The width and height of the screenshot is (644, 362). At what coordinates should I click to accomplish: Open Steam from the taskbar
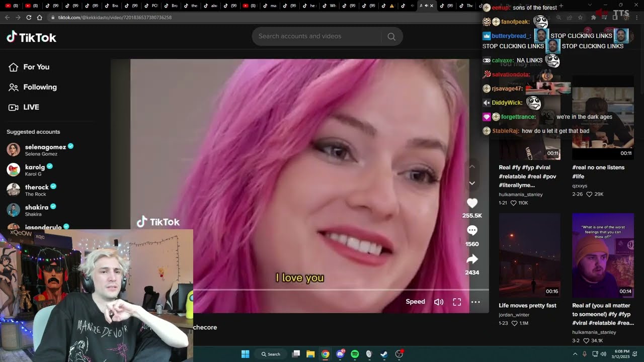tap(384, 354)
